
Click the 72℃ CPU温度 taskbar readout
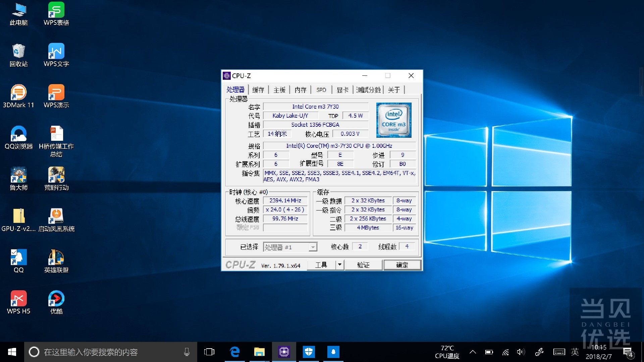pos(447,352)
